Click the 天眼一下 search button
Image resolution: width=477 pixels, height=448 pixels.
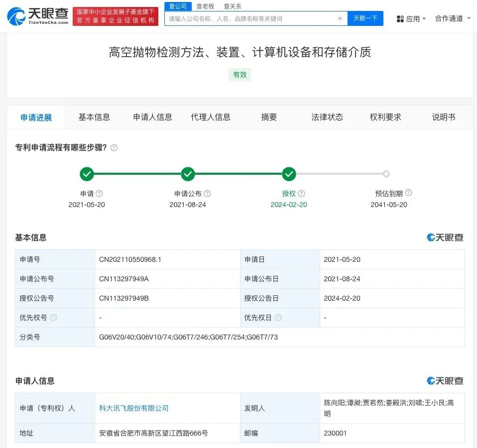[x=365, y=18]
